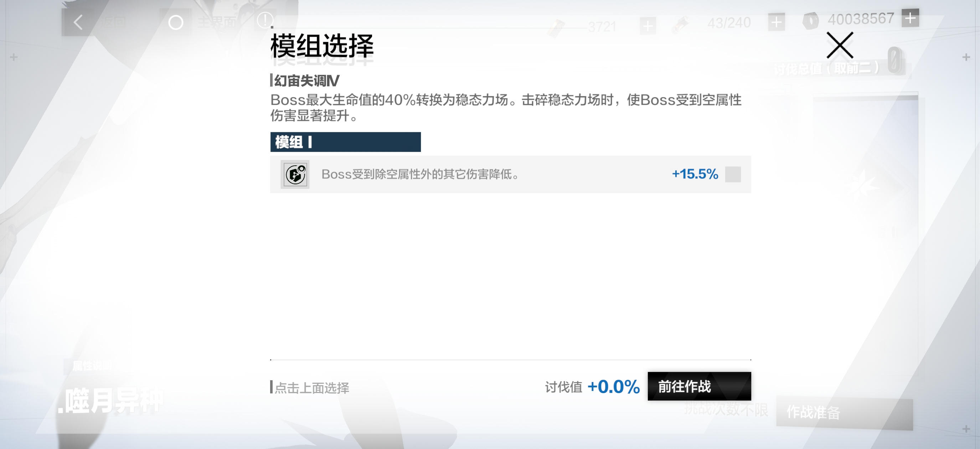Click the 讨伐值 +0.0% total
Screen dimensions: 980x449
pos(592,387)
